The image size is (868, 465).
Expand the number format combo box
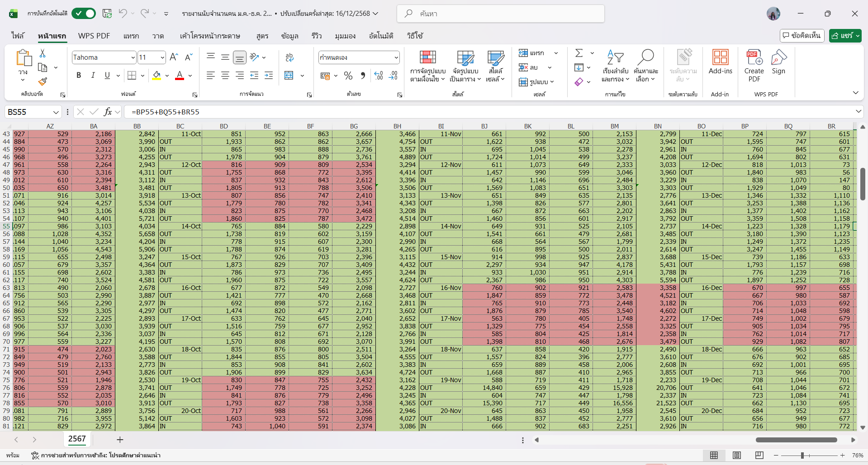tap(396, 57)
